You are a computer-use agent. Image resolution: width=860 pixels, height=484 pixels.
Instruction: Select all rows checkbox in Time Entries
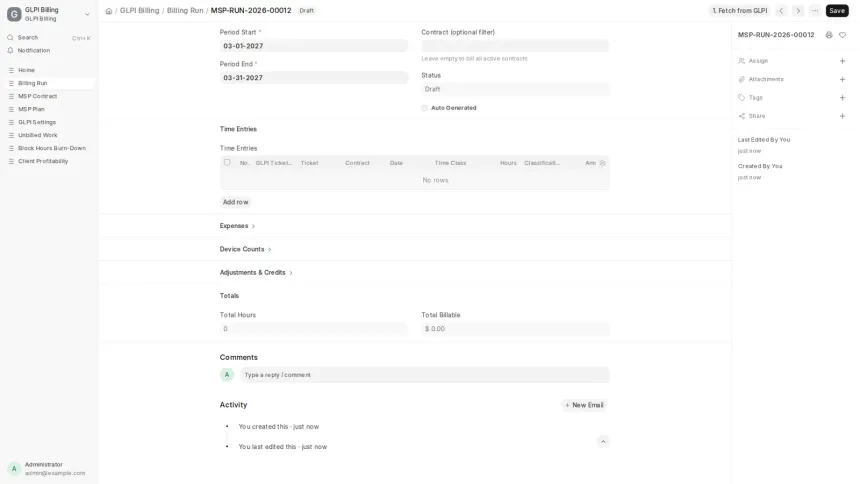tap(227, 162)
